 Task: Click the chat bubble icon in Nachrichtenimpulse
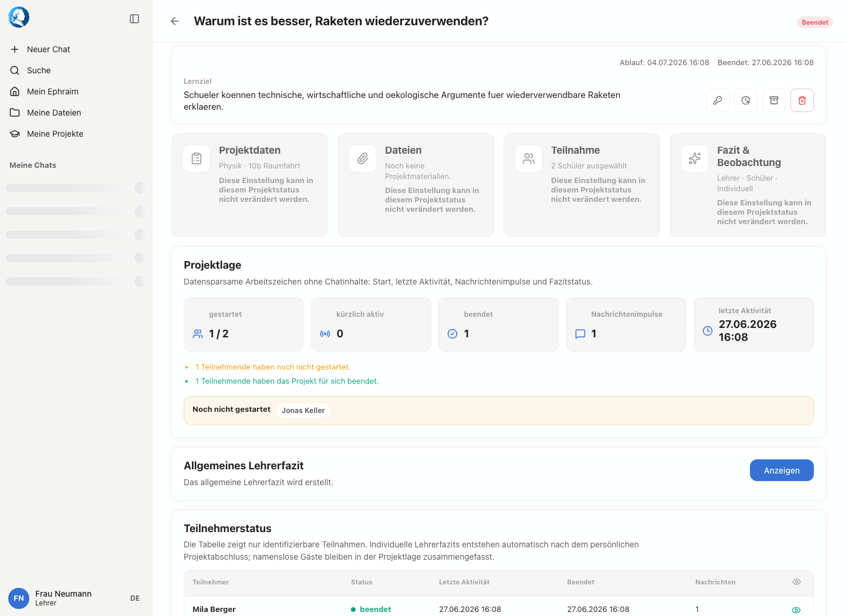point(580,334)
